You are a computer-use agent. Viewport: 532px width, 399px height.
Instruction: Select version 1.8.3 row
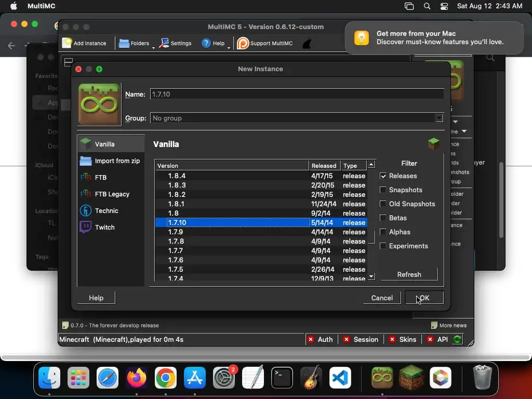[261, 185]
